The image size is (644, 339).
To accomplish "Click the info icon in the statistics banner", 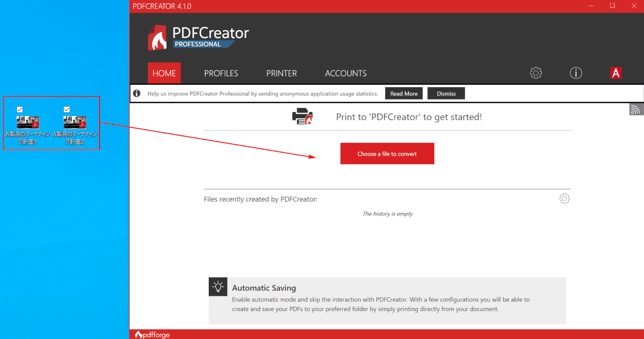I will tap(137, 93).
